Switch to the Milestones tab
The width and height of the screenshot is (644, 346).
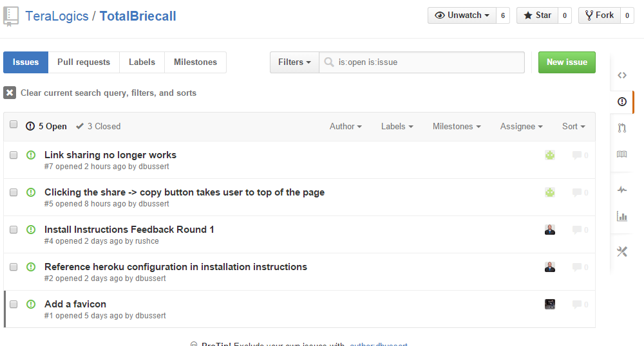pyautogui.click(x=195, y=62)
